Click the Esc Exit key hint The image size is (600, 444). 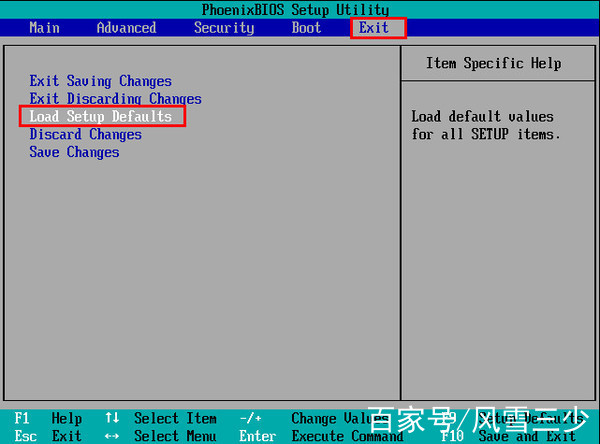pos(48,436)
